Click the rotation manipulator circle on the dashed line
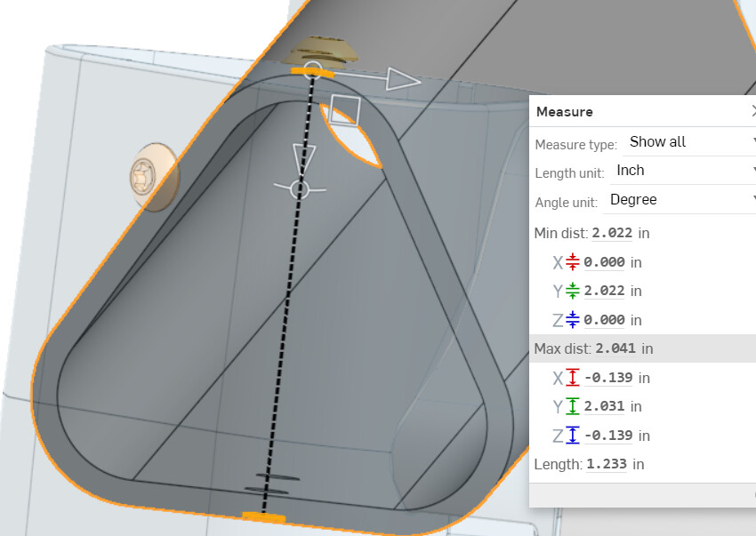The height and width of the screenshot is (536, 756). (x=300, y=189)
